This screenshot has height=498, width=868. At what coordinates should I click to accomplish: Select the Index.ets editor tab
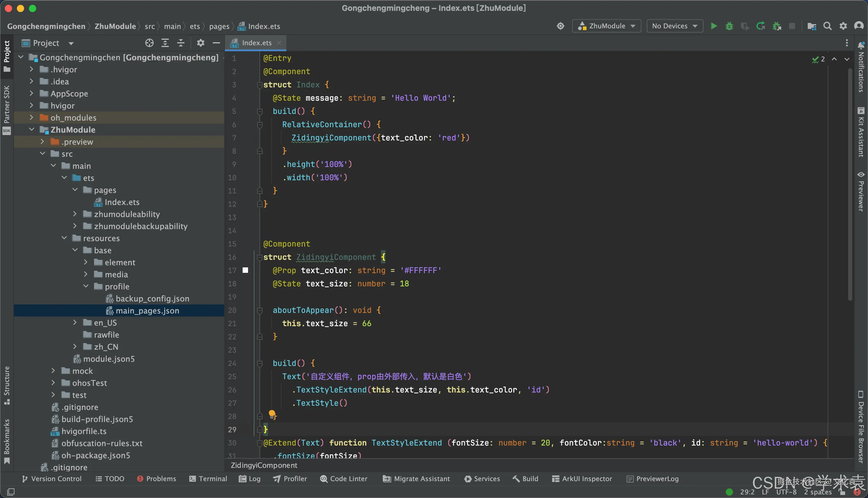(x=256, y=43)
